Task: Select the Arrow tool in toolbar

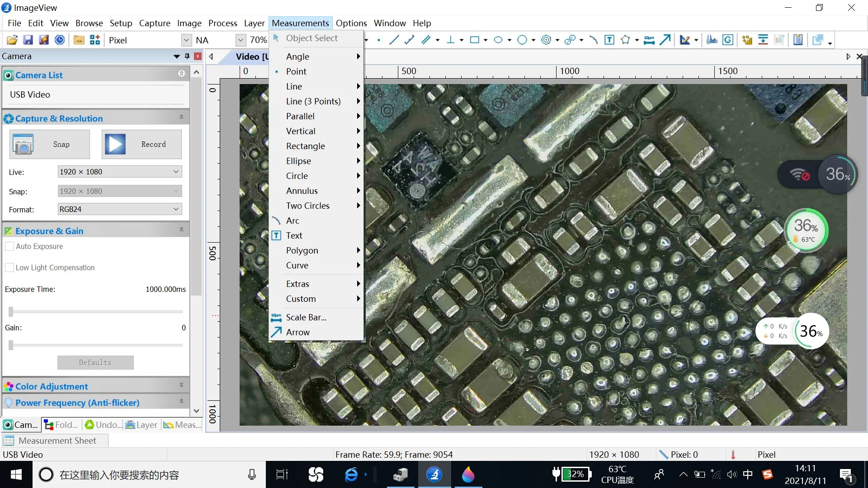Action: tap(665, 40)
